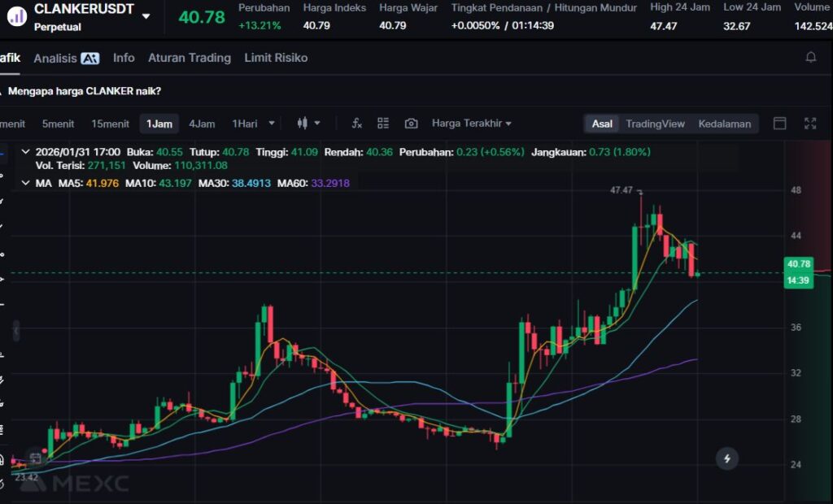Open the price alert bell icon

[x=810, y=58]
